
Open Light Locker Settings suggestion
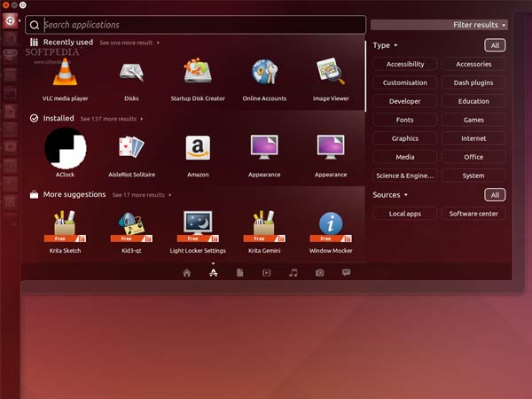pyautogui.click(x=198, y=226)
